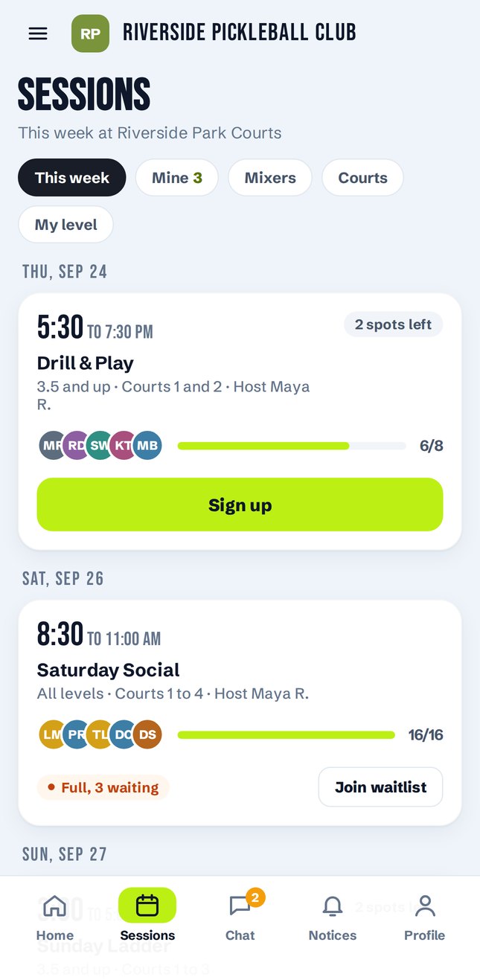
Task: Tap LM avatar in Saturday Social
Action: [x=53, y=734]
